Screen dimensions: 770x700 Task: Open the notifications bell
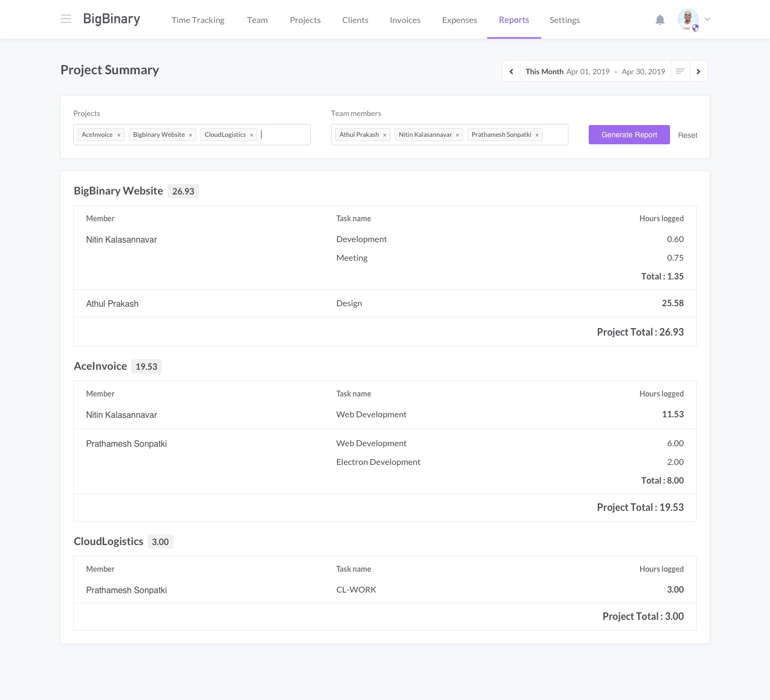[660, 20]
